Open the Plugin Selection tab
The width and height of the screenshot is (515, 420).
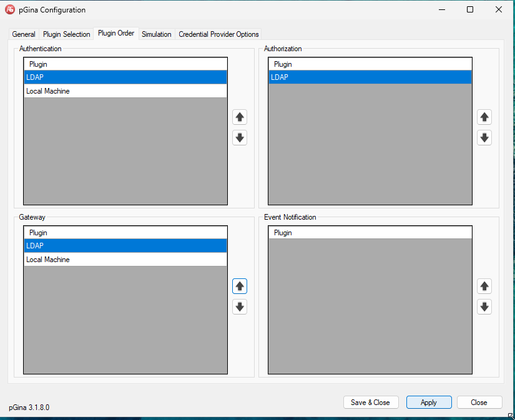66,34
